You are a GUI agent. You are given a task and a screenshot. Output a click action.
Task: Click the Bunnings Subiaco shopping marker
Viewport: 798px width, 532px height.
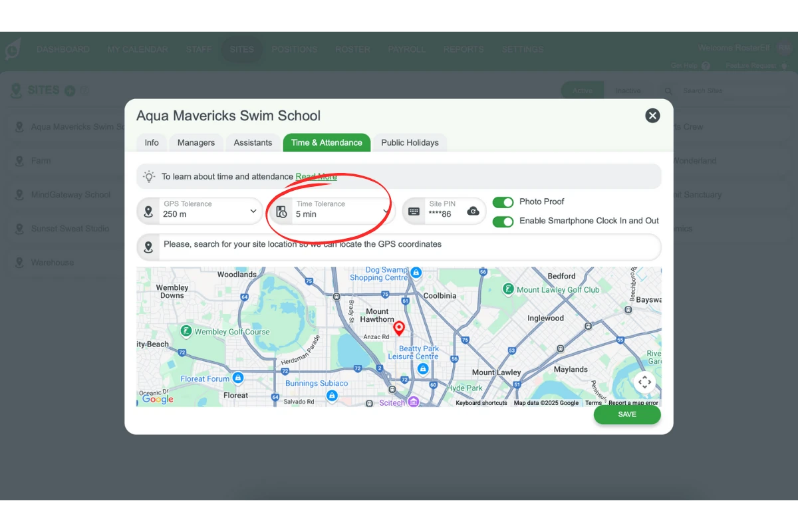click(332, 395)
